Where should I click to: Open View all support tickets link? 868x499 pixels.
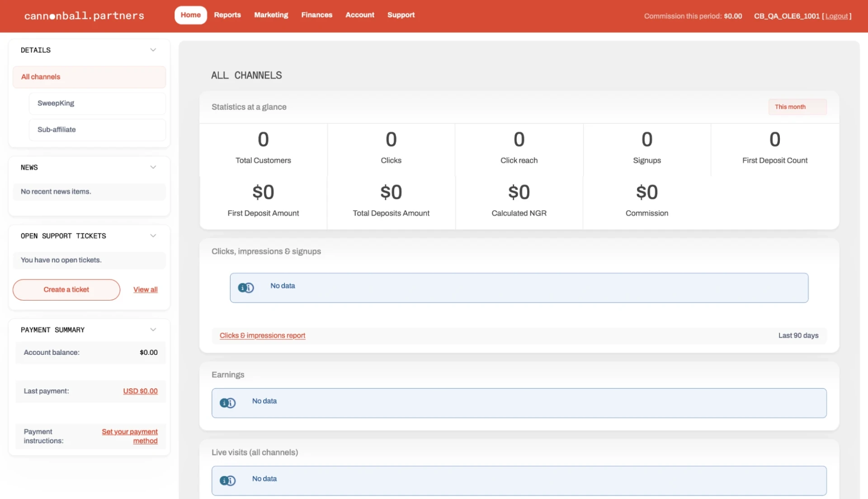[x=145, y=290]
